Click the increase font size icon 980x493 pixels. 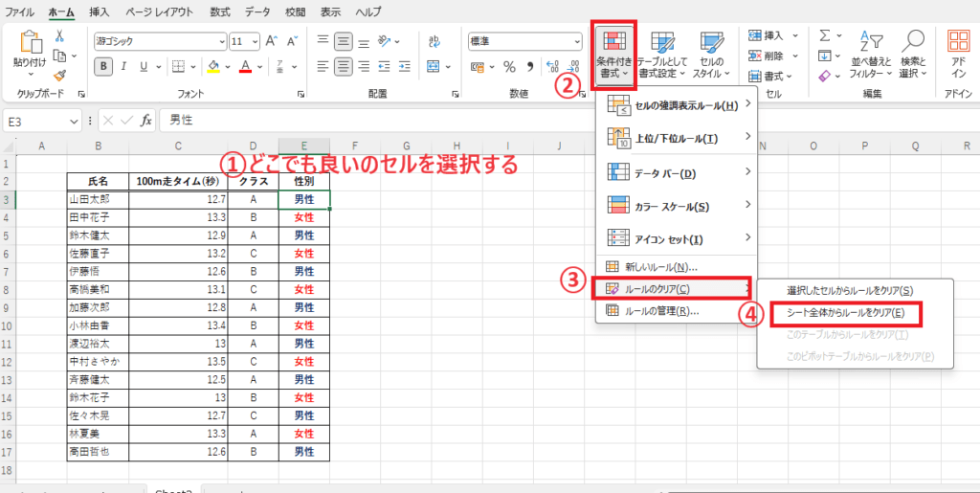click(271, 41)
